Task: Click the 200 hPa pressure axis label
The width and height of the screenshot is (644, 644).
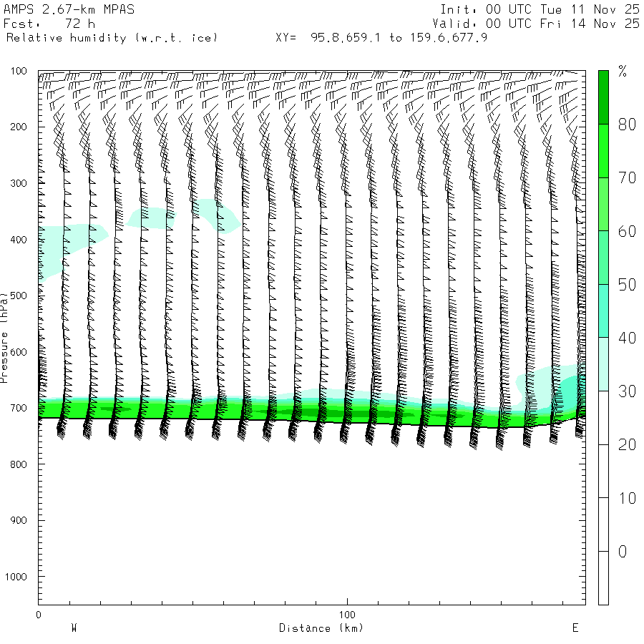Action: point(19,127)
